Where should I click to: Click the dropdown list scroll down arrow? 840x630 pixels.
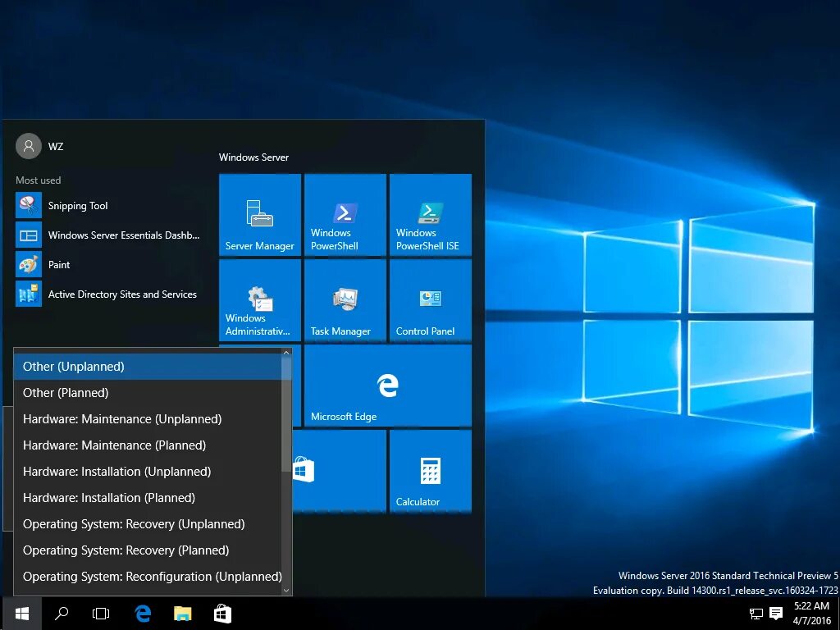[286, 591]
